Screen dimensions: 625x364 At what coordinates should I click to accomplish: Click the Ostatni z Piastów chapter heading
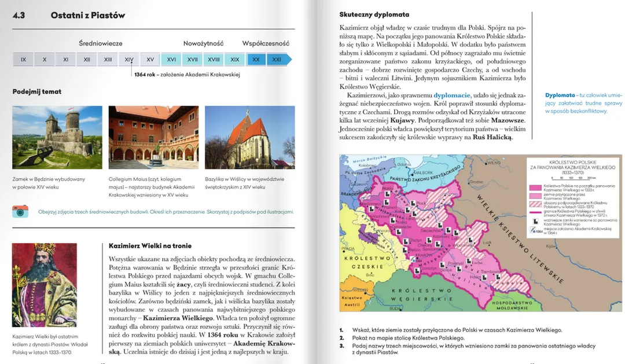click(88, 16)
